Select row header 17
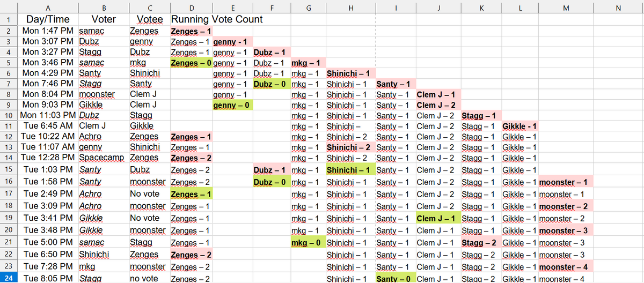Screen dimensions: 644x283 [x=9, y=194]
